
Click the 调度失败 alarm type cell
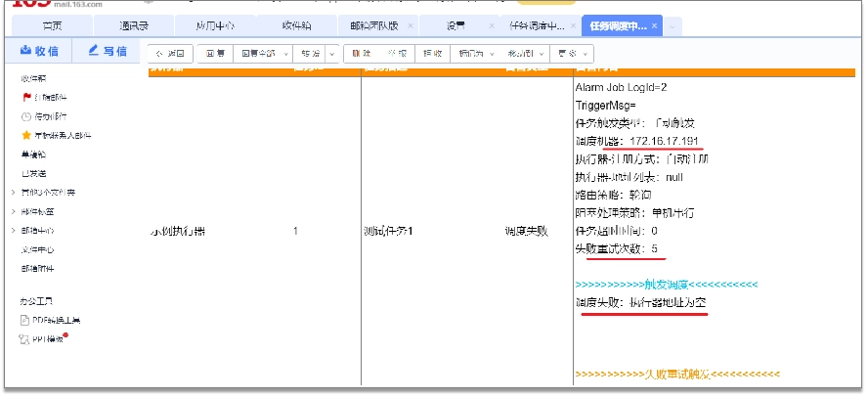tap(526, 232)
